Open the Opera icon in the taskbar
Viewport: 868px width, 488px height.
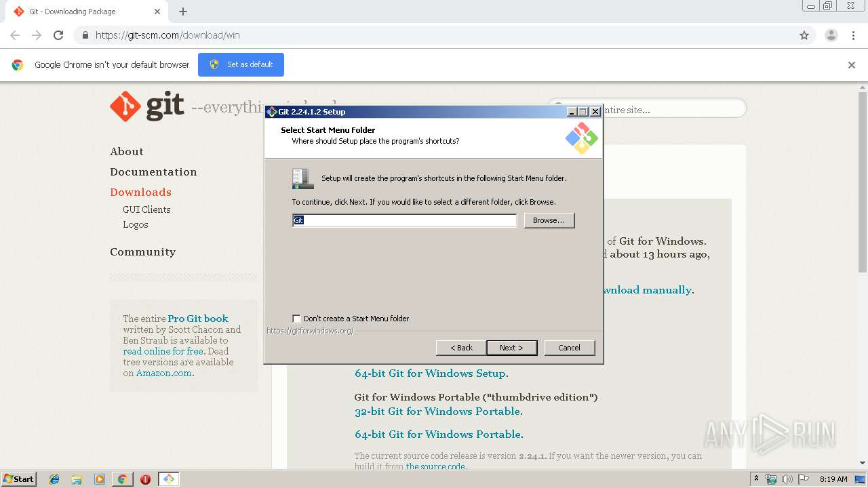click(145, 479)
